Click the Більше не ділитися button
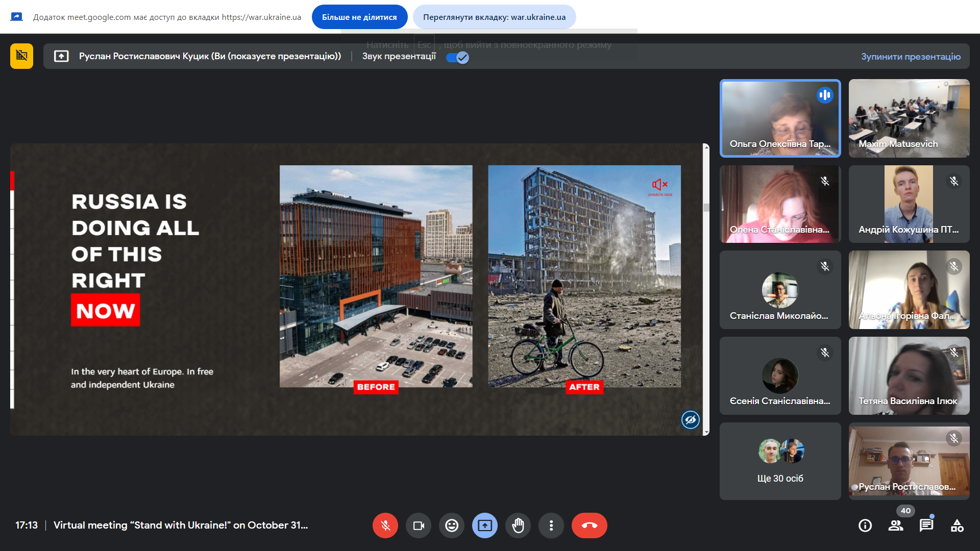Screen dimensions: 980x551 pos(359,17)
